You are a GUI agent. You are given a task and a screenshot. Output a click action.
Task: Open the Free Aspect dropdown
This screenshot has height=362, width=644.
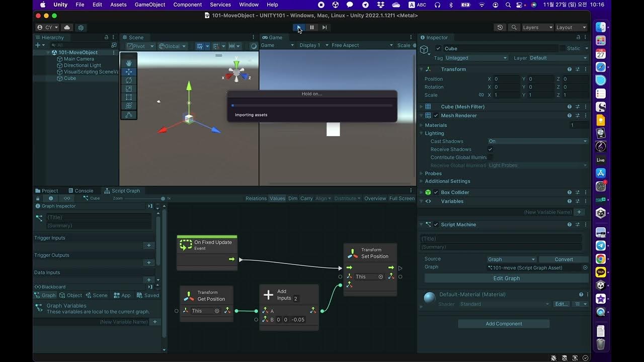[362, 45]
